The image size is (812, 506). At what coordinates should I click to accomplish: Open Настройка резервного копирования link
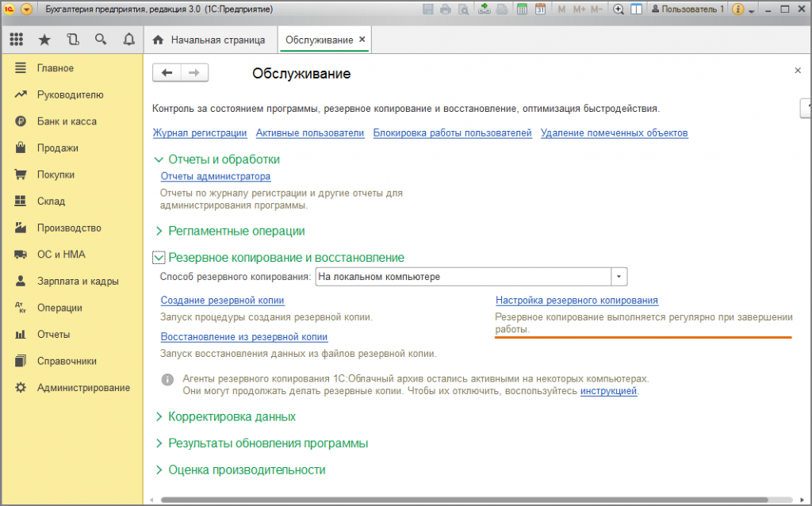(x=577, y=301)
